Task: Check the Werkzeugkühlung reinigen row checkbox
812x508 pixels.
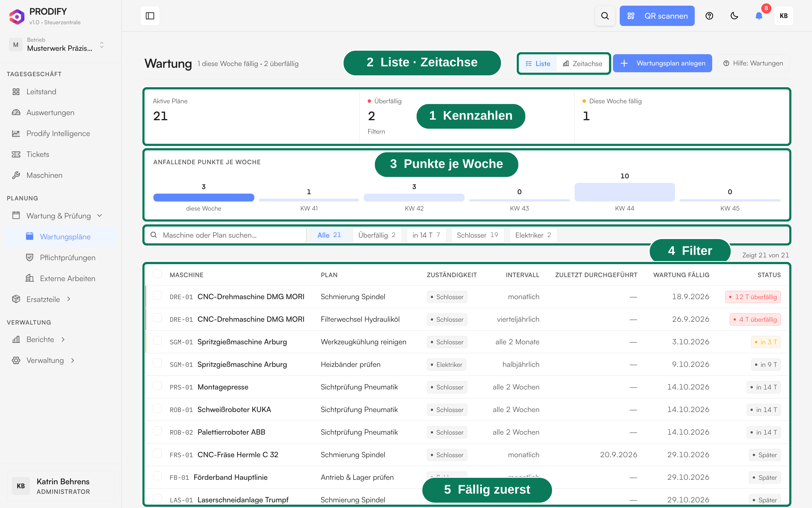Action: 157,341
